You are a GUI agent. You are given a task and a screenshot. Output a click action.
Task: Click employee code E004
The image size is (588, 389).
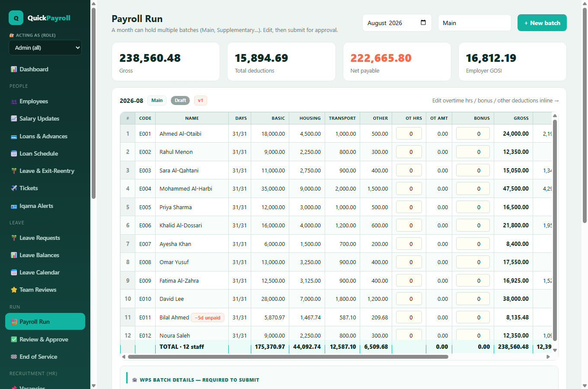pos(145,189)
